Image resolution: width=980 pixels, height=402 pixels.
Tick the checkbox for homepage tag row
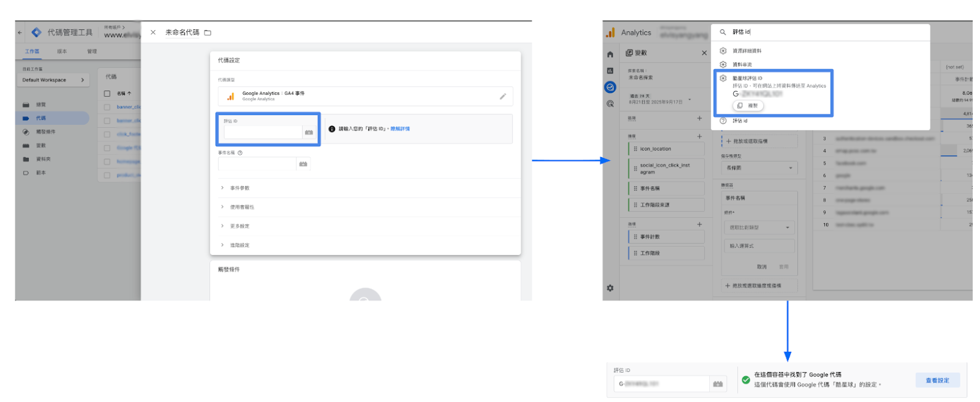(x=107, y=162)
